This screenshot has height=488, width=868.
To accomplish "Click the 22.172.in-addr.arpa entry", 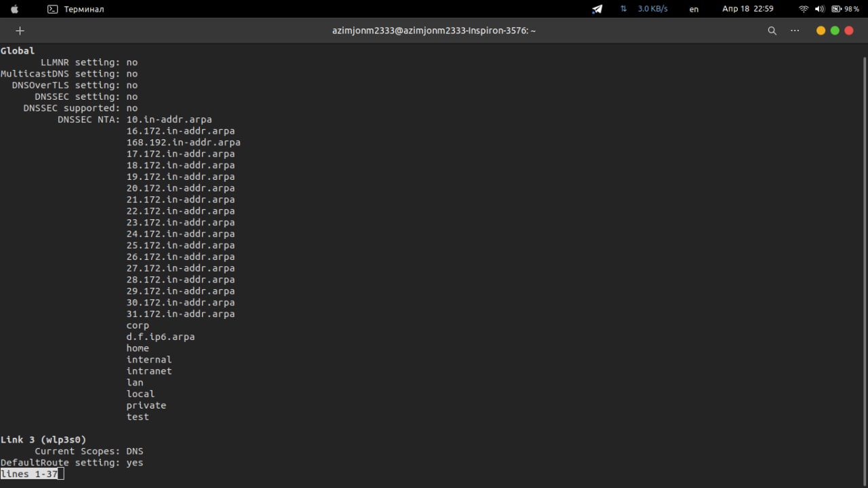I will 180,211.
